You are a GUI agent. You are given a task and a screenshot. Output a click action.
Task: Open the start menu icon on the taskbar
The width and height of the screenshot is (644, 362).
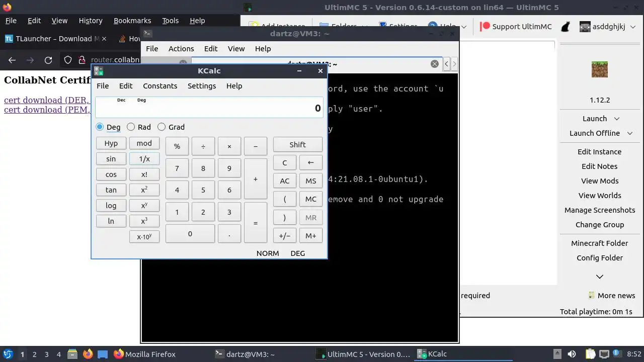(8, 354)
